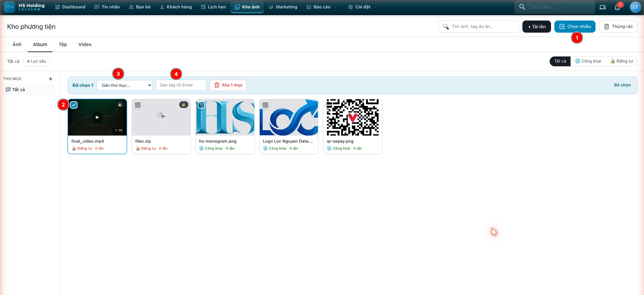Image resolution: width=644 pixels, height=295 pixels.
Task: Select the Tất cả folder in sidebar
Action: click(x=29, y=89)
